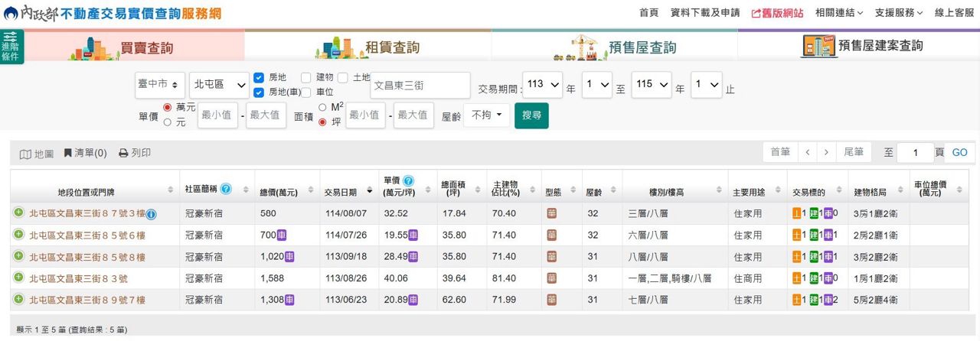Viewport: 980px width, 341px height.
Task: Uncheck the 房地 checkbox
Action: tap(259, 78)
